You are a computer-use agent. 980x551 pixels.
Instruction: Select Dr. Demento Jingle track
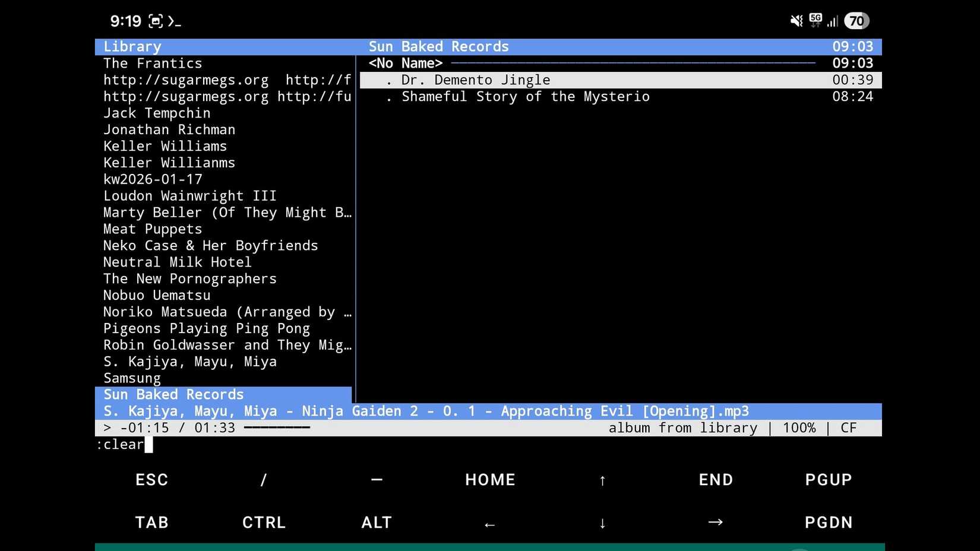621,80
